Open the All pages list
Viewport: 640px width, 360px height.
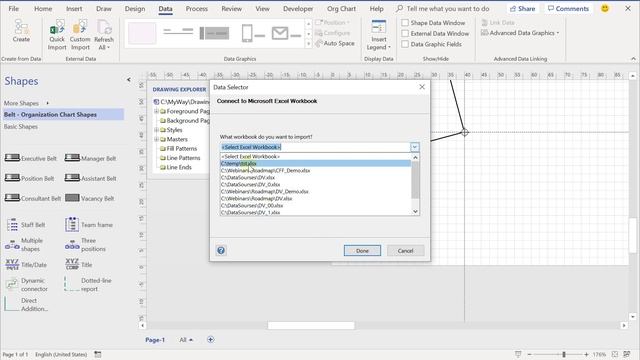tap(186, 340)
